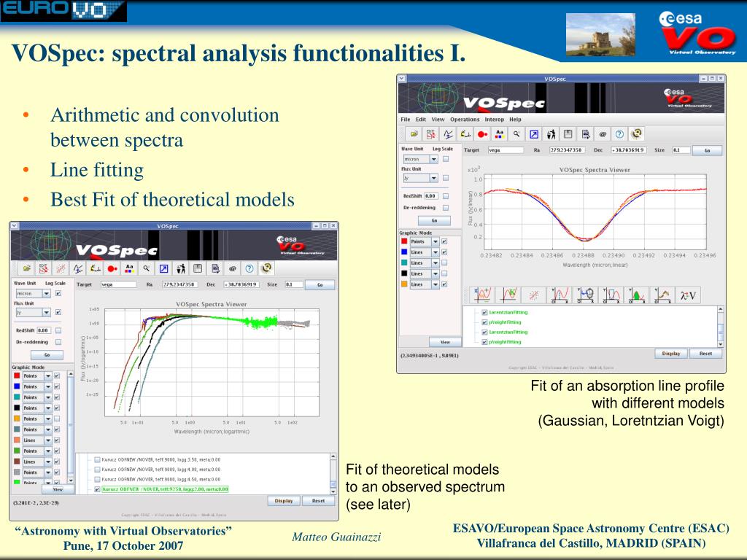747x560 pixels.
Task: Open the Edit menu in upper VOSpec
Action: (x=421, y=120)
